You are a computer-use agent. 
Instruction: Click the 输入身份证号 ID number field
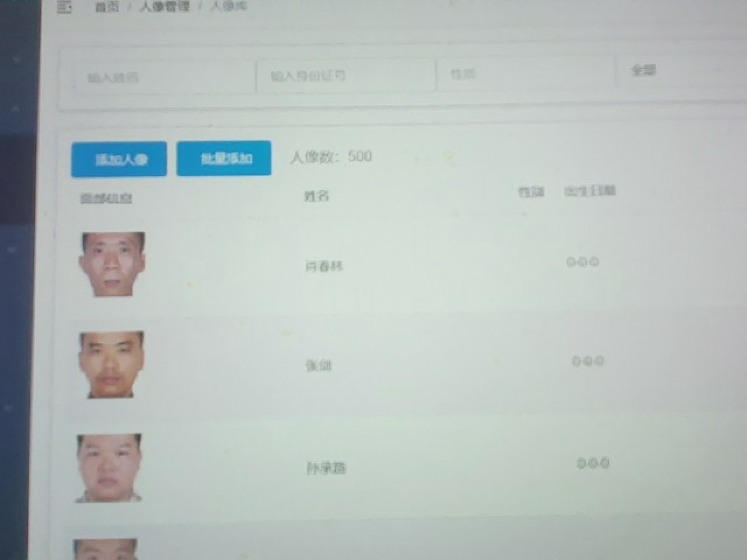[x=345, y=76]
